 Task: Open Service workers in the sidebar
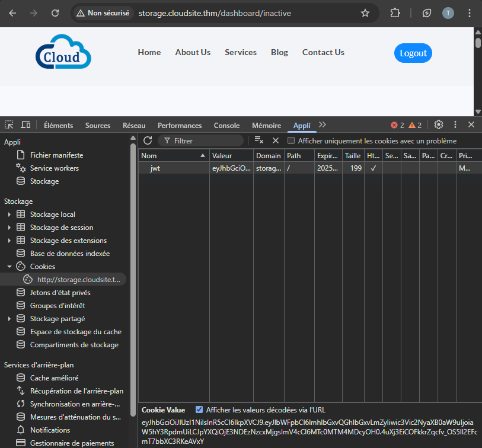[55, 168]
